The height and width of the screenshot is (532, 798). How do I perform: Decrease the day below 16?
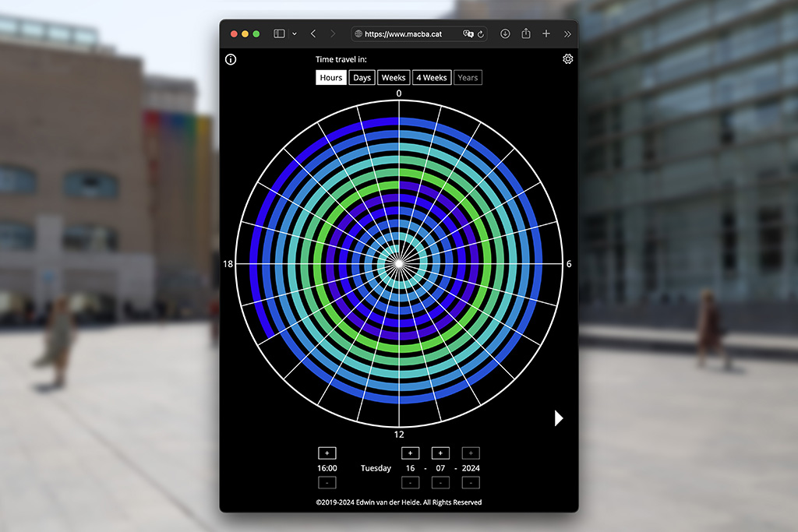pyautogui.click(x=410, y=483)
